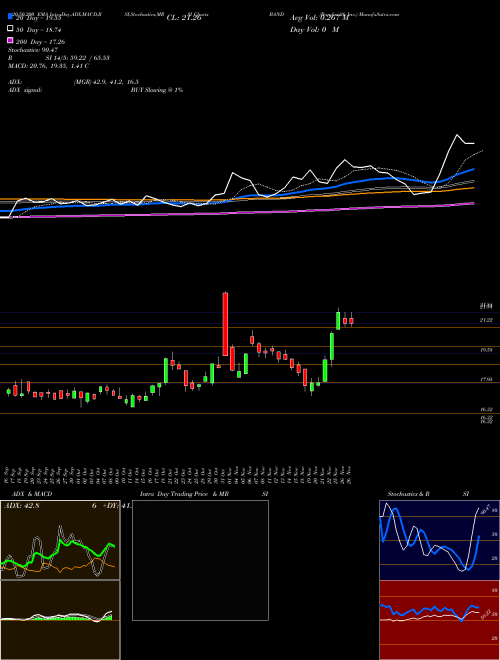500x660 pixels.
Task: Select the '200 Day = 17.26' label
Action: point(40,42)
